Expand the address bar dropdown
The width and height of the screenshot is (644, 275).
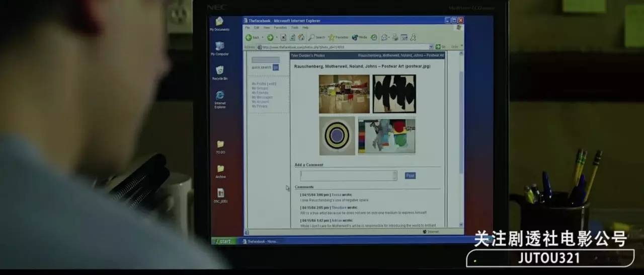tap(431, 47)
